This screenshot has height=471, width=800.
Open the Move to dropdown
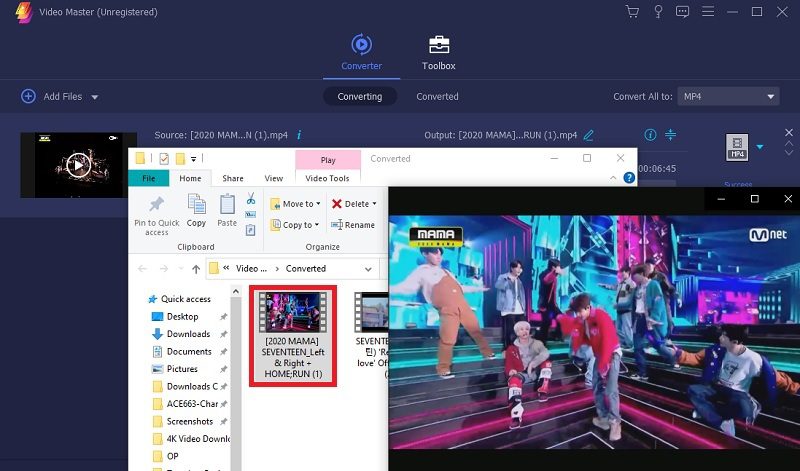point(295,204)
